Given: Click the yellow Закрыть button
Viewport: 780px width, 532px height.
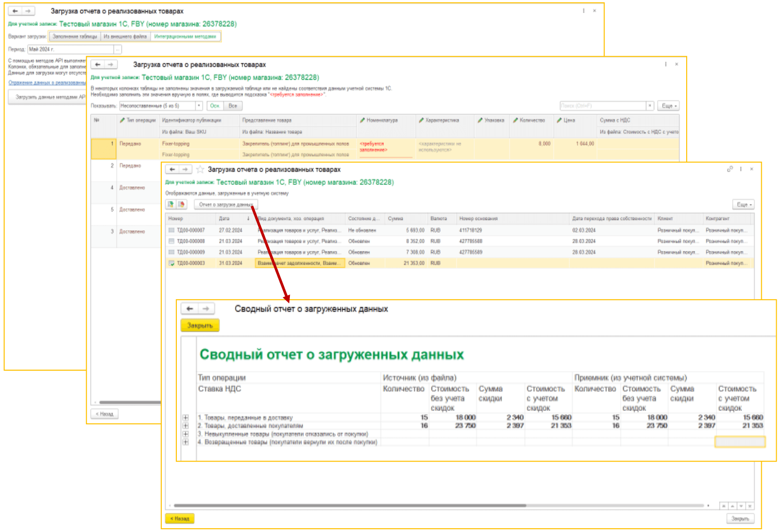Looking at the screenshot, I should (200, 326).
